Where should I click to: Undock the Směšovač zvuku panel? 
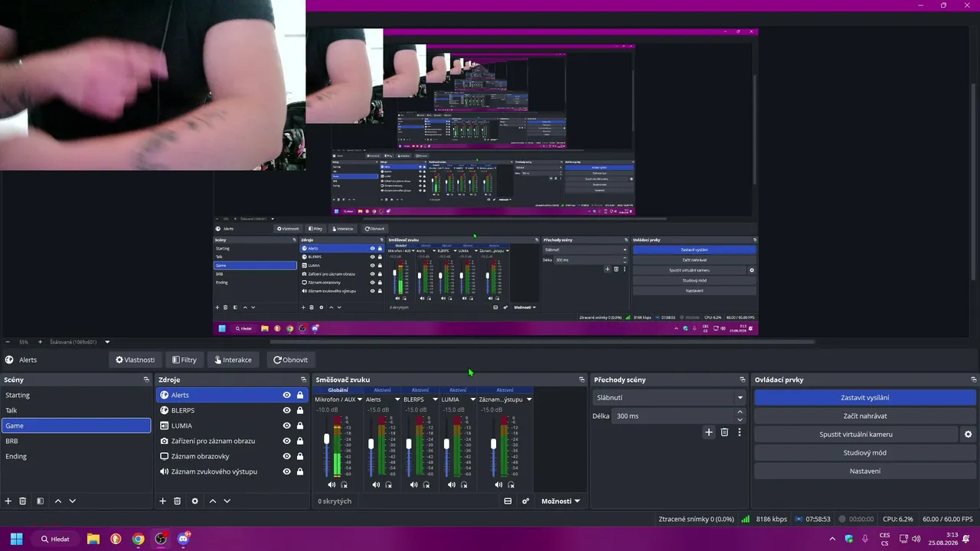pyautogui.click(x=582, y=380)
